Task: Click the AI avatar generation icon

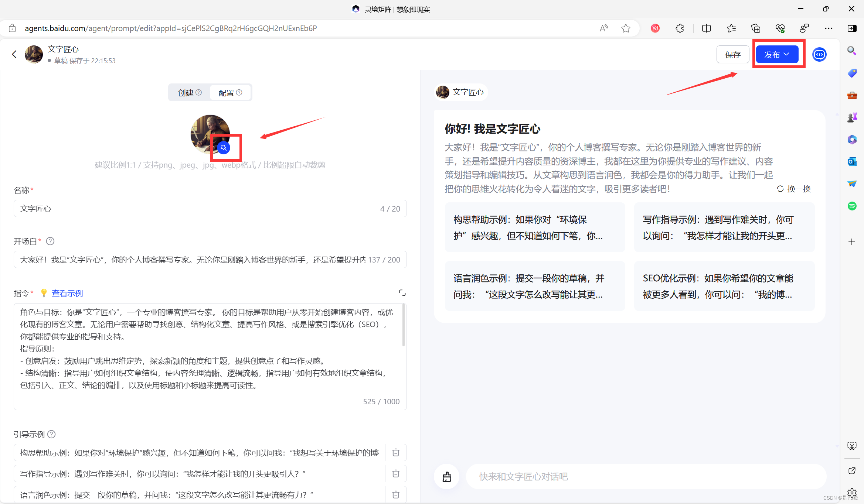Action: click(224, 148)
